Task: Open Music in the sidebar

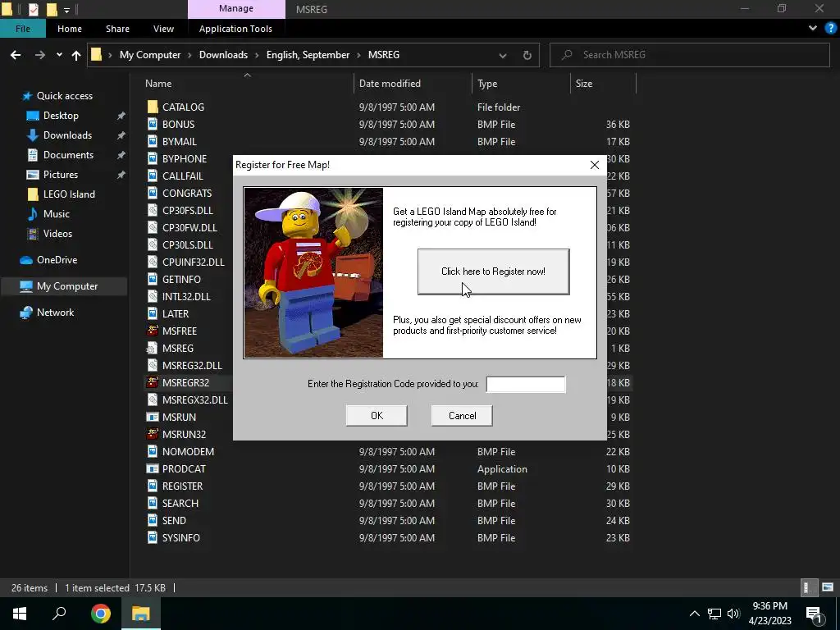Action: pos(57,214)
